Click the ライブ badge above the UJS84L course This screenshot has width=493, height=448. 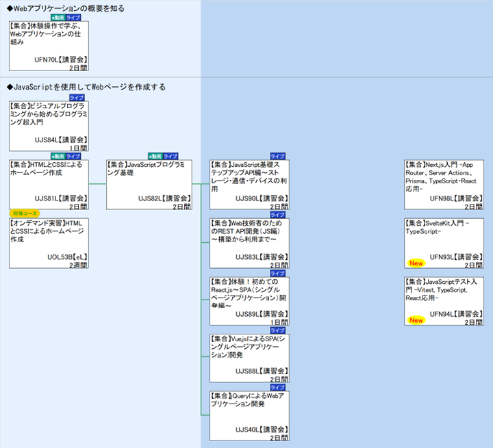(77, 98)
